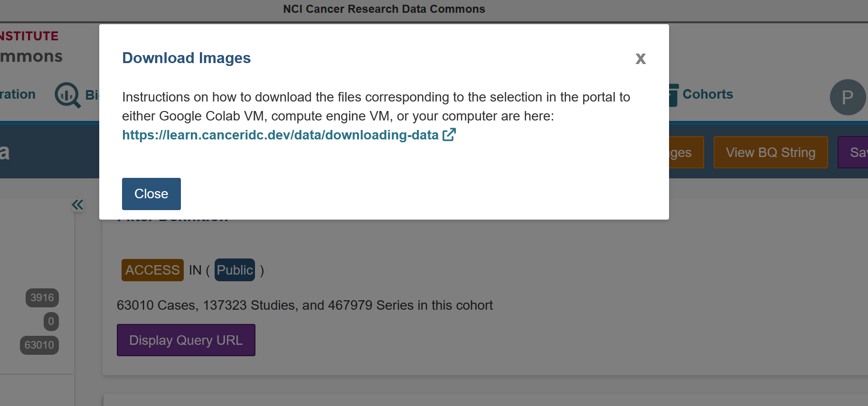This screenshot has width=868, height=406.
Task: Toggle the Public access filter chip
Action: [234, 270]
